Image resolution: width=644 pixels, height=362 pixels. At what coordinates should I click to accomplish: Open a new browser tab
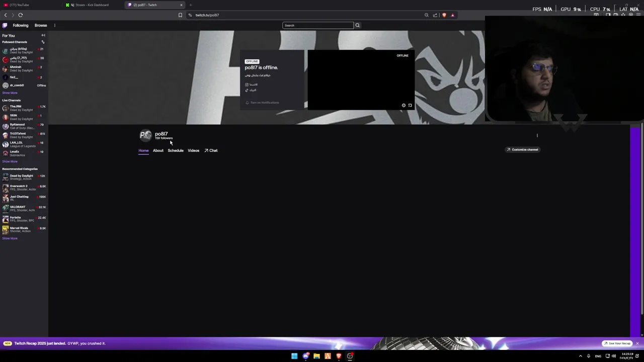191,5
